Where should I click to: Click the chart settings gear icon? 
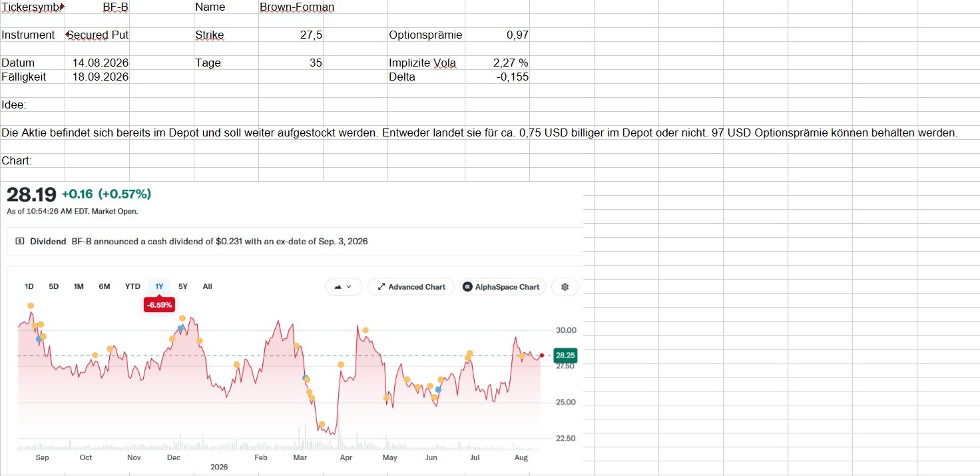click(565, 287)
